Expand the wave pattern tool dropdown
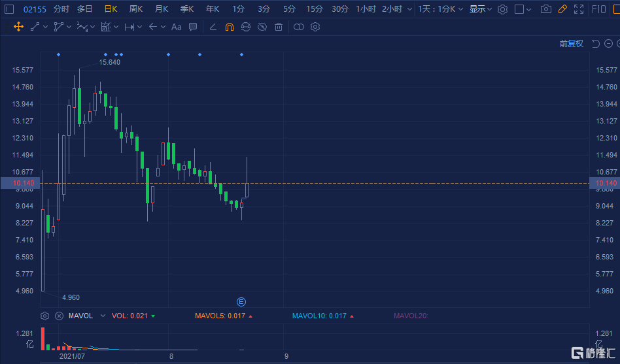The height and width of the screenshot is (364, 620). point(92,27)
